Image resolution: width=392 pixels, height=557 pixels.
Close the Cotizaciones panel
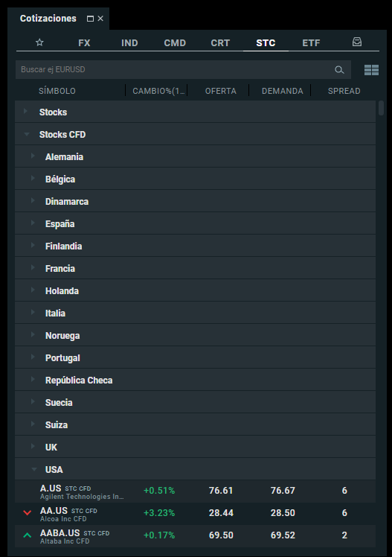(x=100, y=19)
